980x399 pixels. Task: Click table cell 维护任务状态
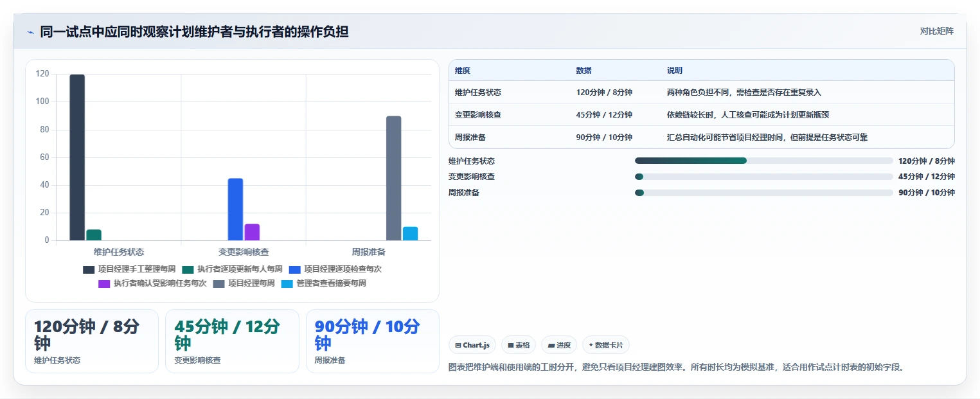coord(478,93)
